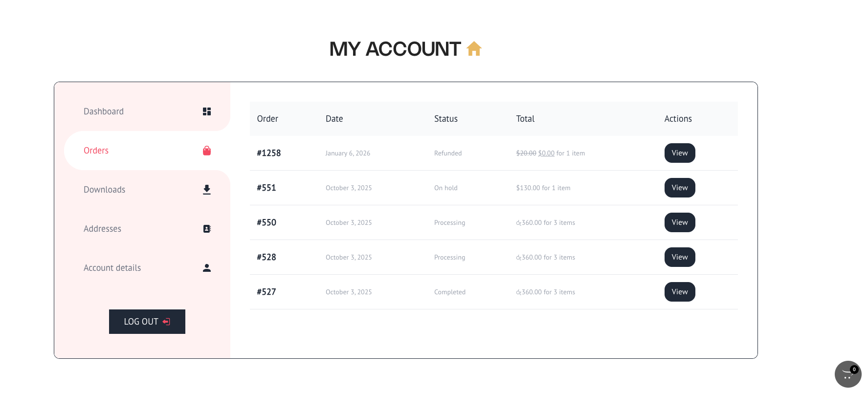Click the Dashboard grid icon
Screen dimensions: 868x394
[x=207, y=111]
